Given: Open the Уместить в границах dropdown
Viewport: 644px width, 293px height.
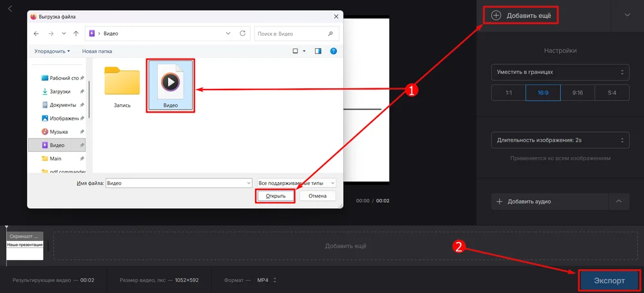Looking at the screenshot, I should click(560, 72).
